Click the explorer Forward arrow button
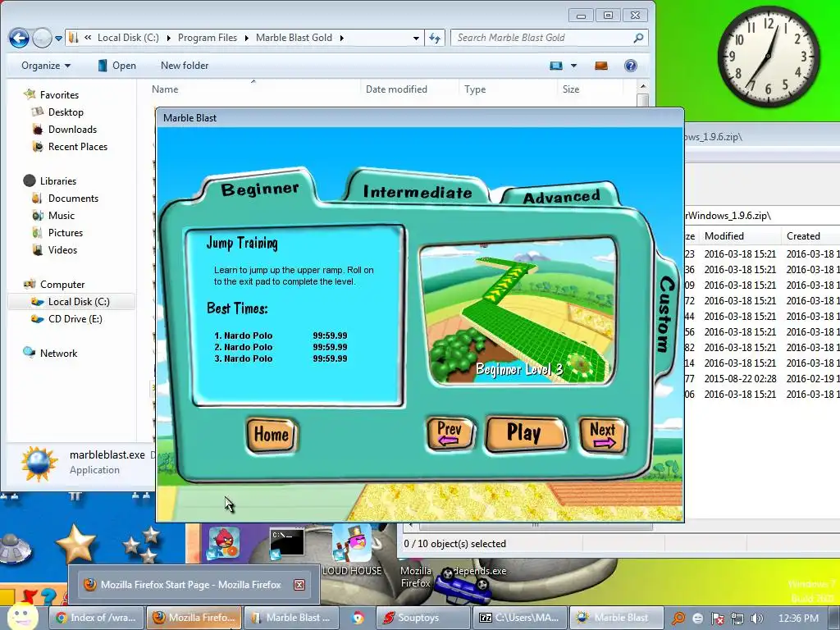Image resolution: width=840 pixels, height=630 pixels. coord(42,38)
